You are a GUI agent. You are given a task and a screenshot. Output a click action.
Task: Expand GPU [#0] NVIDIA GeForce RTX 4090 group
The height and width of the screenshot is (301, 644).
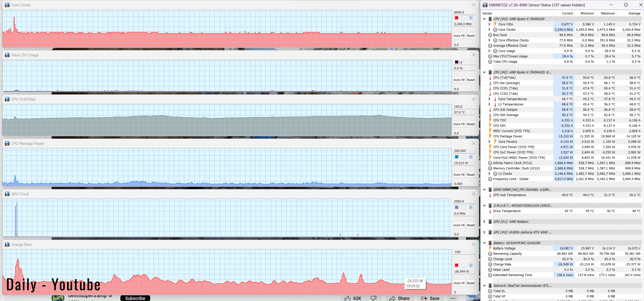point(484,232)
